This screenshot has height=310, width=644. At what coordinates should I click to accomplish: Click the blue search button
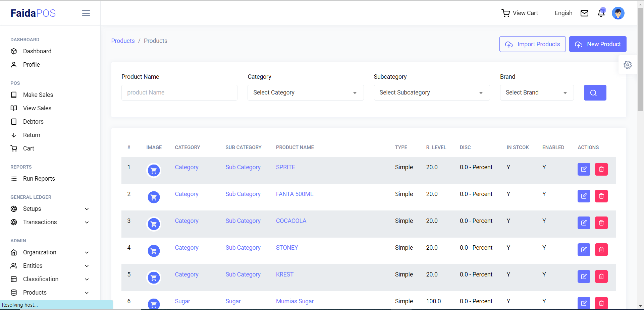pyautogui.click(x=595, y=92)
